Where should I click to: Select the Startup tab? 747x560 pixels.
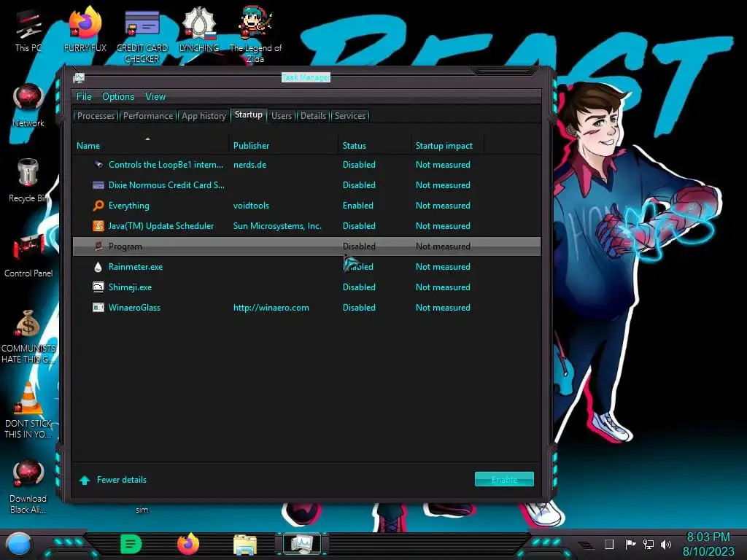249,114
